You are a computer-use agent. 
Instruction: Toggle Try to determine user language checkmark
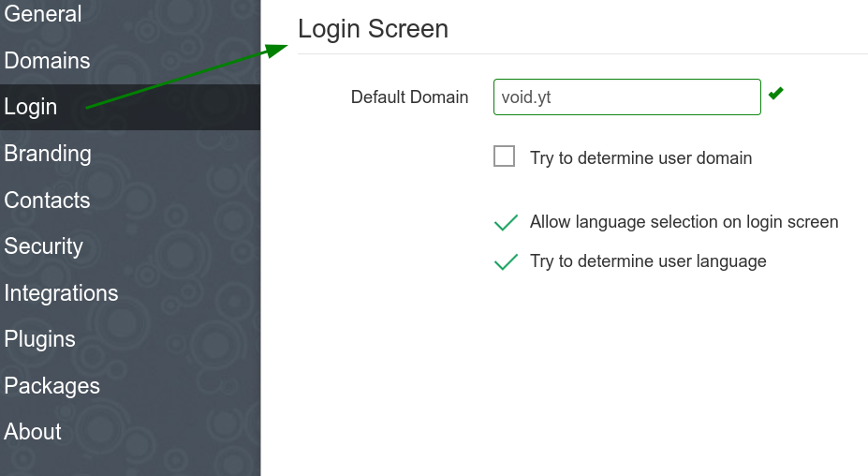pyautogui.click(x=506, y=261)
